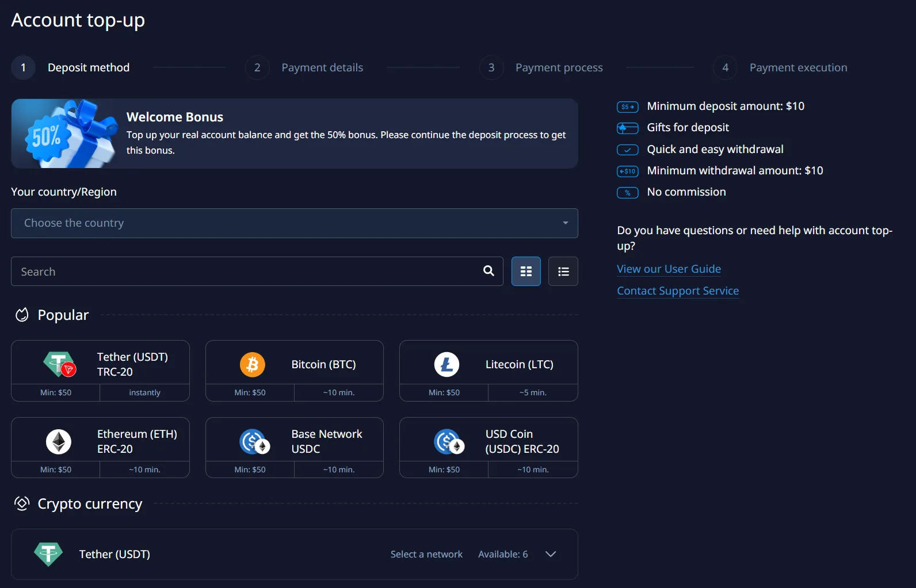Image resolution: width=916 pixels, height=588 pixels.
Task: Select Bitcoin (BTC) deposit method
Action: (x=295, y=371)
